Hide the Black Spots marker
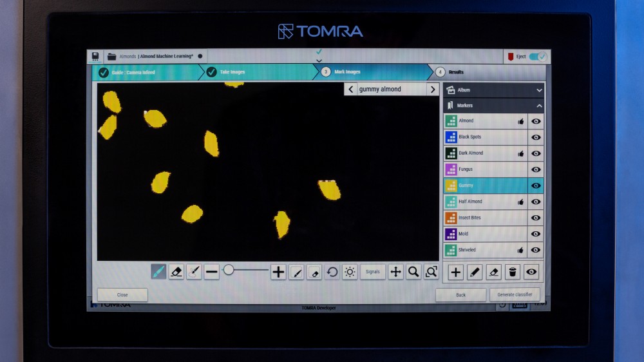The image size is (644, 362). 536,137
